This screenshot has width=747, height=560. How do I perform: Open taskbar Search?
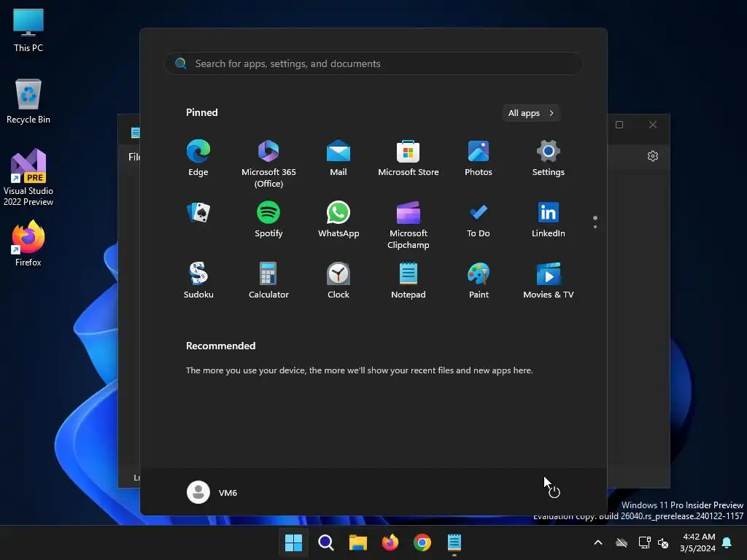point(326,542)
